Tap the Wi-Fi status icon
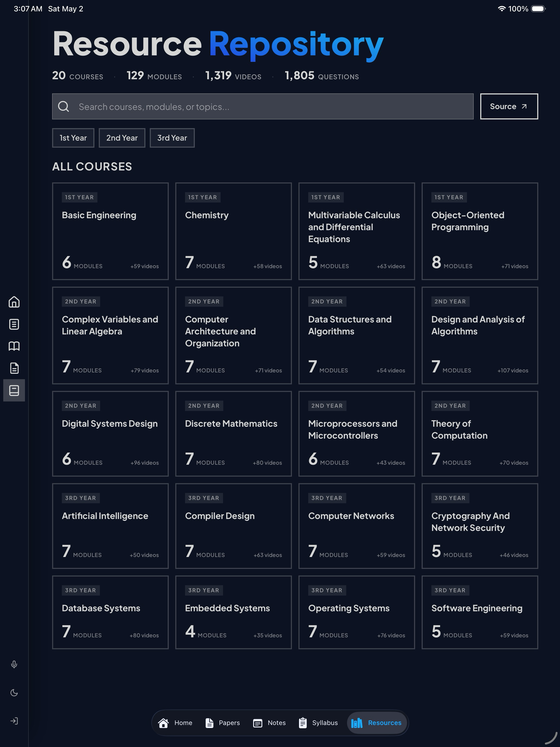This screenshot has width=560, height=747. click(502, 9)
